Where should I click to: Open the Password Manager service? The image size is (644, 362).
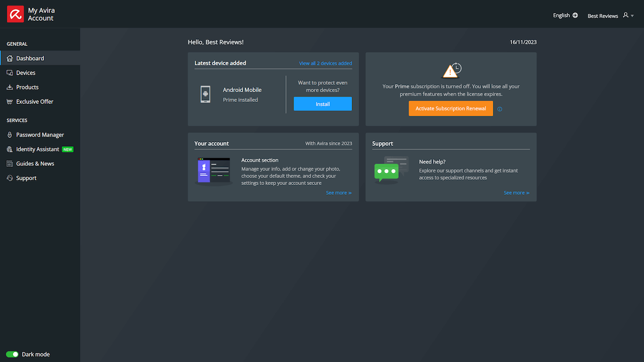coord(9,135)
